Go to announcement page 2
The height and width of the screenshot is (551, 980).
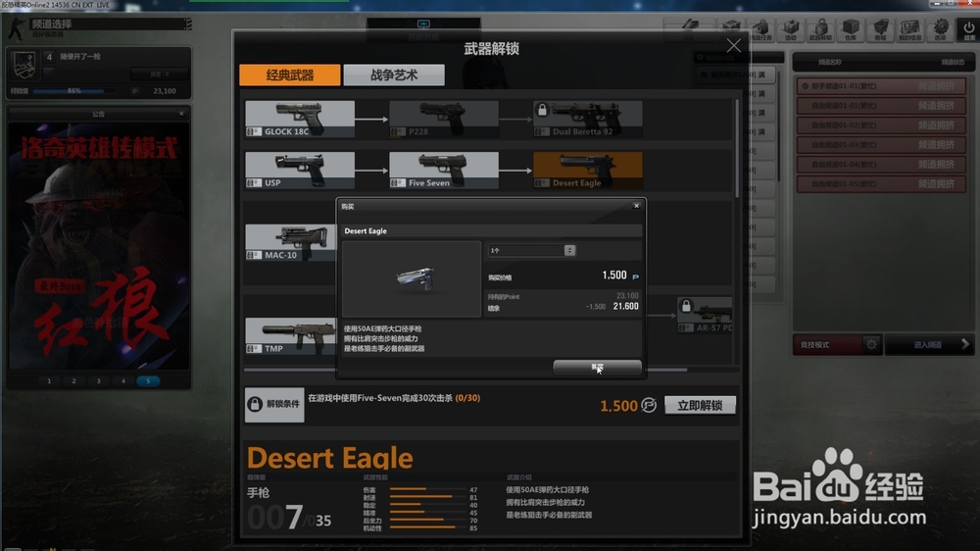[x=73, y=380]
